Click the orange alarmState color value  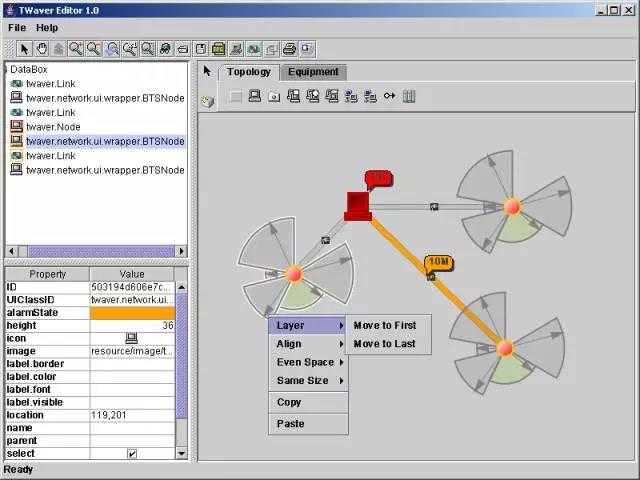132,313
